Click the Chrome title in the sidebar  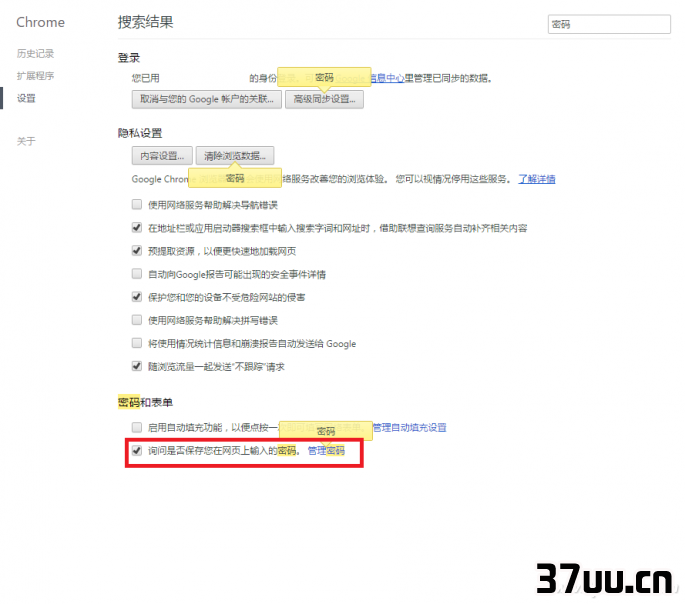click(40, 22)
